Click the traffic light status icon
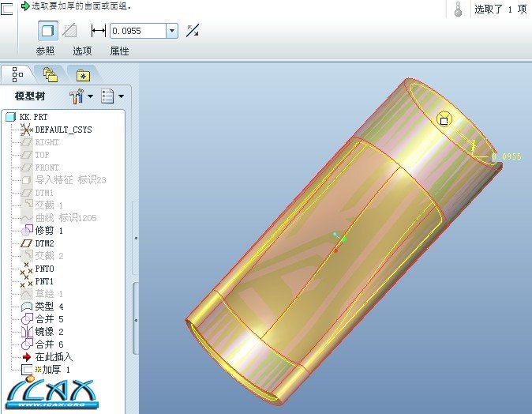 click(459, 9)
